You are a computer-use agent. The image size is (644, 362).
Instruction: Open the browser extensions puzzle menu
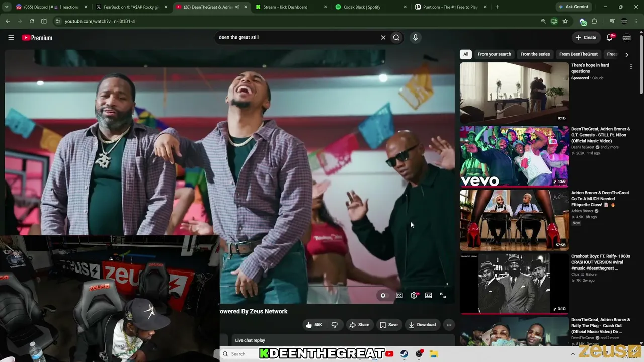click(594, 21)
